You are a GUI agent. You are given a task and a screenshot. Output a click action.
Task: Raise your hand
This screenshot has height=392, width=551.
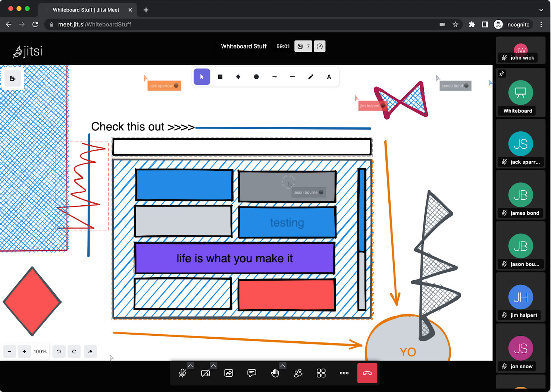click(275, 373)
